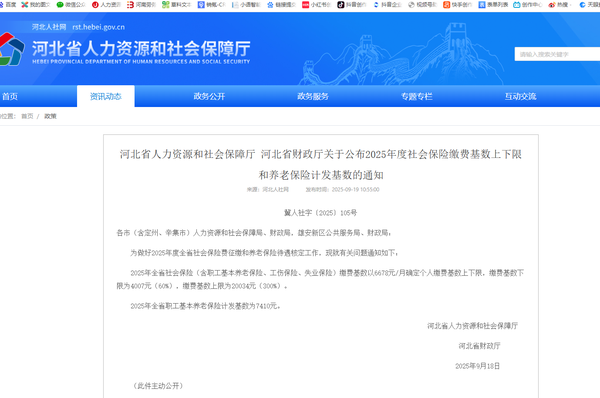Click the 河北人社网 header text
The image size is (600, 398).
[49, 27]
